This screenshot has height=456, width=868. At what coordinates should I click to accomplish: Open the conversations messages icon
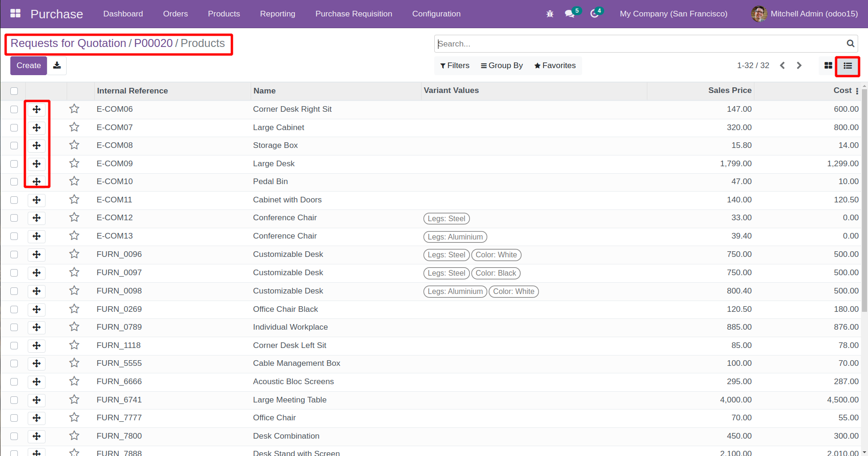570,14
